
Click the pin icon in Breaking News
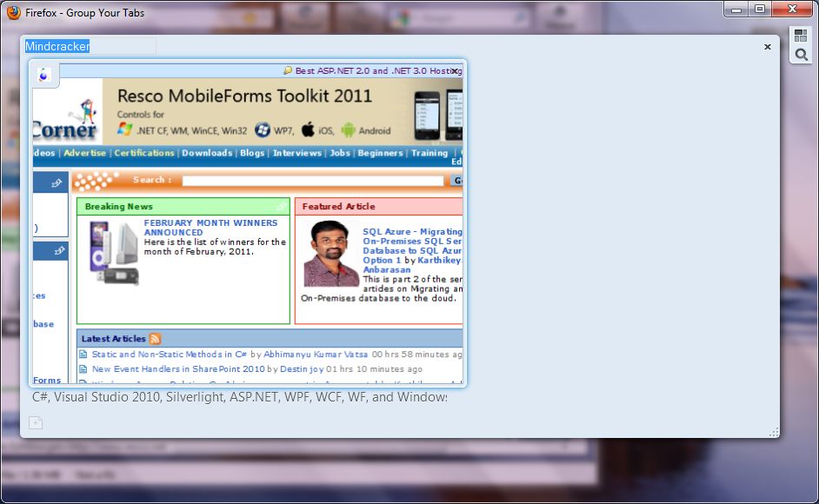pyautogui.click(x=282, y=206)
